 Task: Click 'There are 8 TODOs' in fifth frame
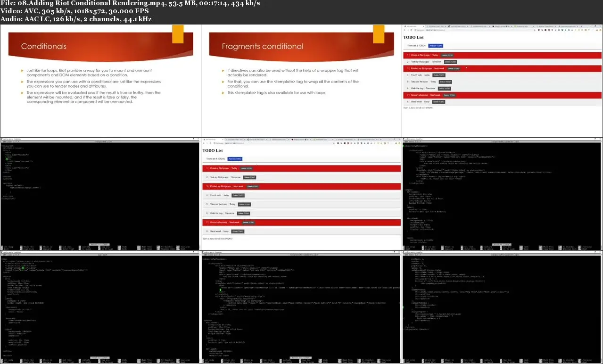coord(215,159)
